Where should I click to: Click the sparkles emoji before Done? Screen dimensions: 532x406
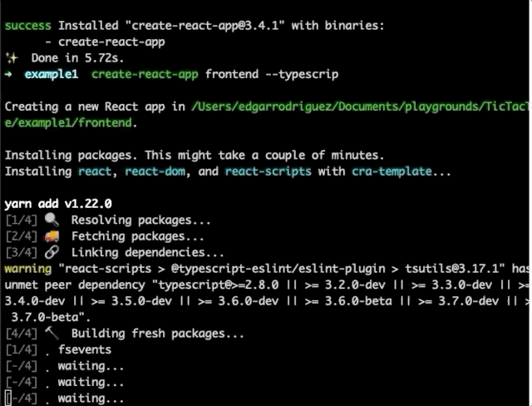pyautogui.click(x=12, y=58)
